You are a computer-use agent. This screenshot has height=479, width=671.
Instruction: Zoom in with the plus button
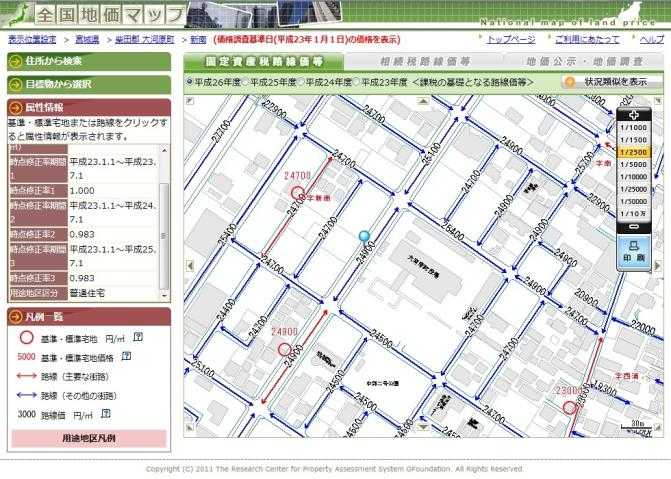click(634, 115)
